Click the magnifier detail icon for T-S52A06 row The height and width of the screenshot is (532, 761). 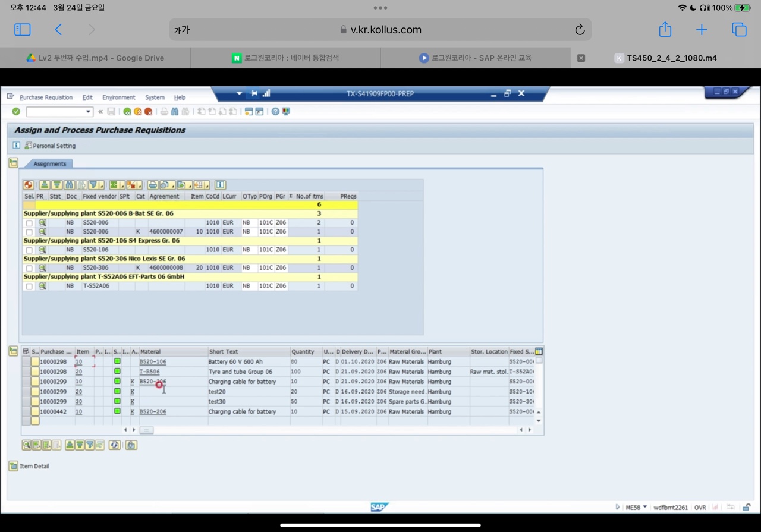pos(42,286)
